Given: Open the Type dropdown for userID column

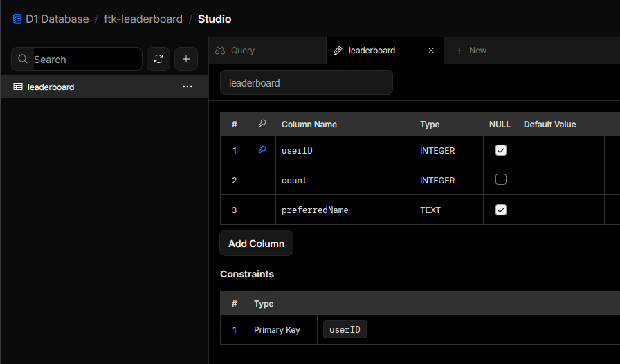Looking at the screenshot, I should pos(448,150).
